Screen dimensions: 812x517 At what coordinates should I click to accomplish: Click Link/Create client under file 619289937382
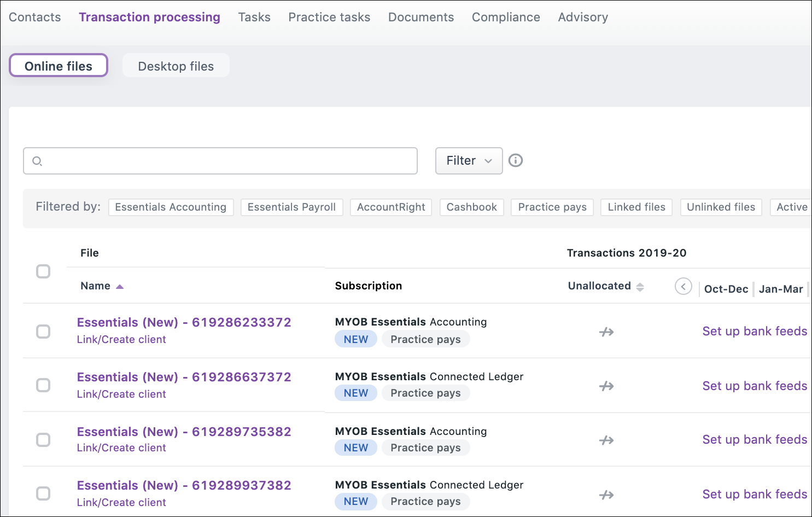tap(121, 502)
